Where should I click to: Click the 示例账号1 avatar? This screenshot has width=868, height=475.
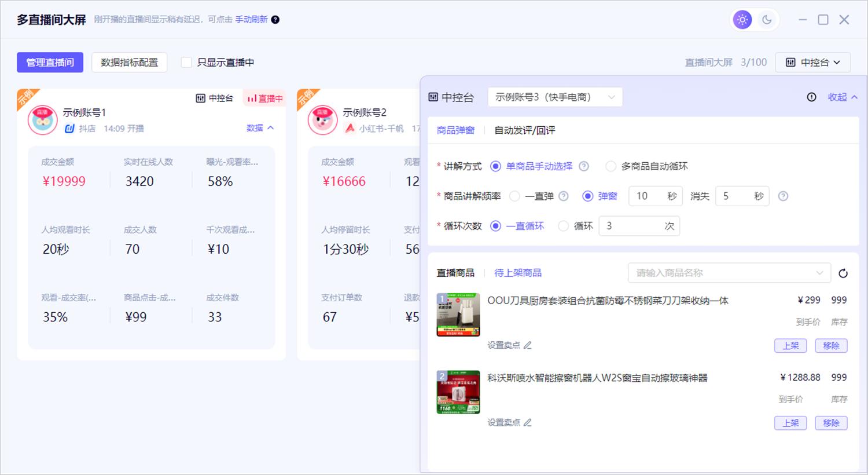tap(42, 120)
